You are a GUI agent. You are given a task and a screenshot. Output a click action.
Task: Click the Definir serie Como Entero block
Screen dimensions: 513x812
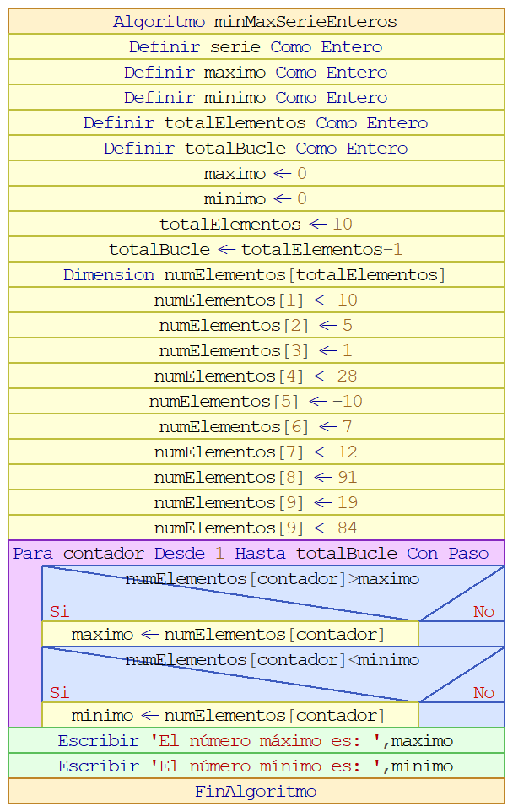click(x=256, y=46)
